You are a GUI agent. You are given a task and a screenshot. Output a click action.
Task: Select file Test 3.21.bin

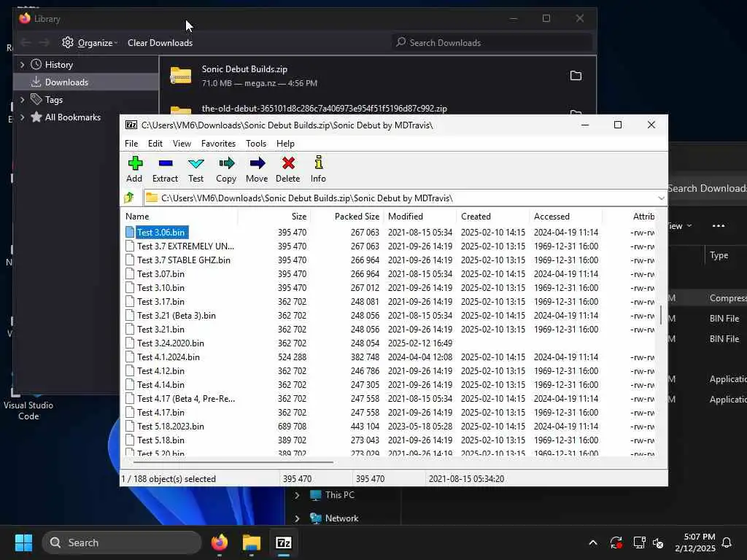[160, 329]
